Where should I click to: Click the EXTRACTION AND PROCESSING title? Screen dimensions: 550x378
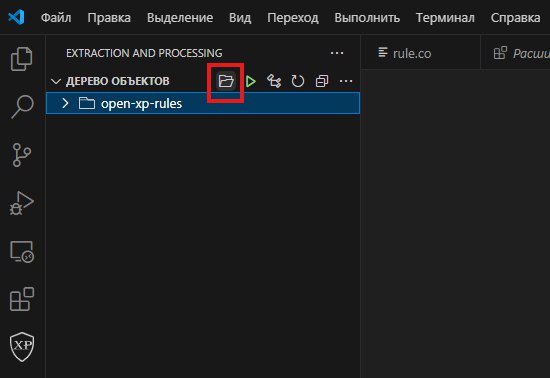pyautogui.click(x=144, y=53)
